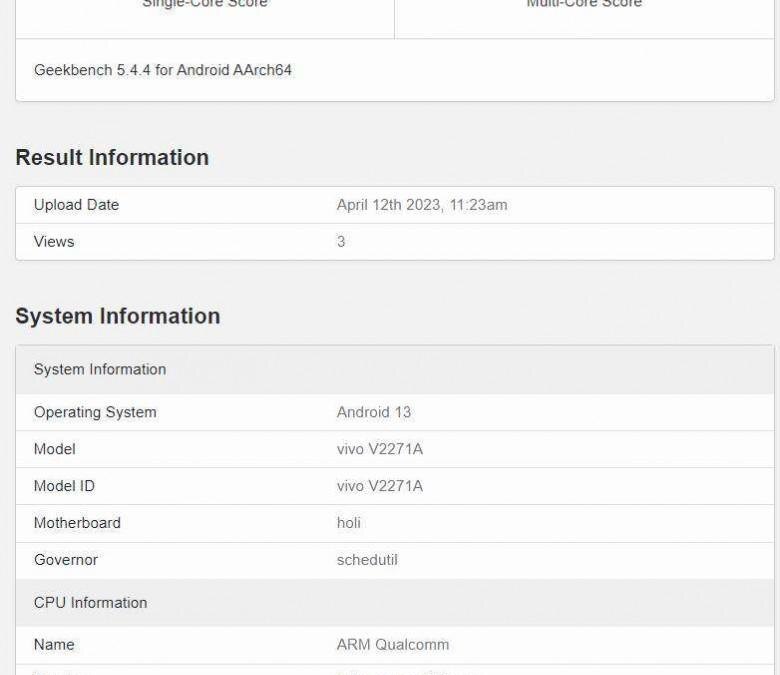Click the Multi-Core Score label
The height and width of the screenshot is (675, 780).
tap(584, 4)
